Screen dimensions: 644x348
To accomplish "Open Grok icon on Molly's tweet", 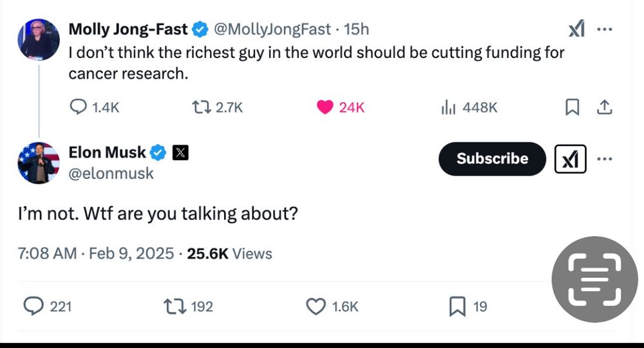I will (x=576, y=30).
